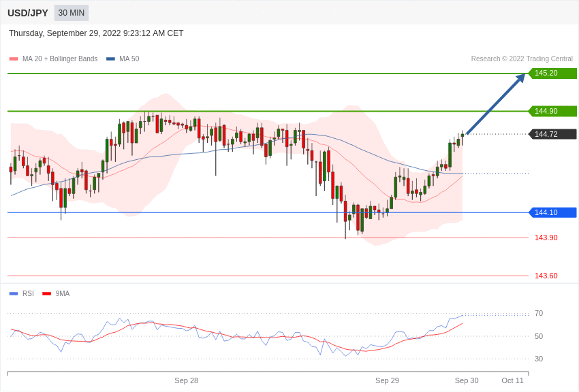Toggle the MA 50 legend entry
579x392 pixels.
click(x=123, y=59)
